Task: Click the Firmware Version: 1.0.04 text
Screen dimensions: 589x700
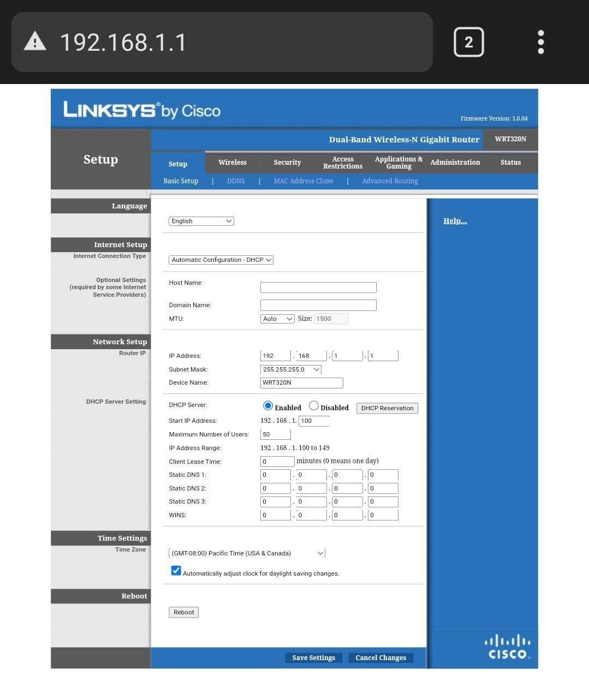Action: pyautogui.click(x=494, y=118)
